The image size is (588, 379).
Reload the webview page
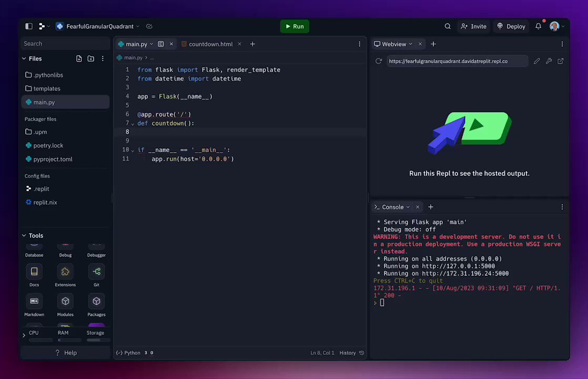coord(379,61)
